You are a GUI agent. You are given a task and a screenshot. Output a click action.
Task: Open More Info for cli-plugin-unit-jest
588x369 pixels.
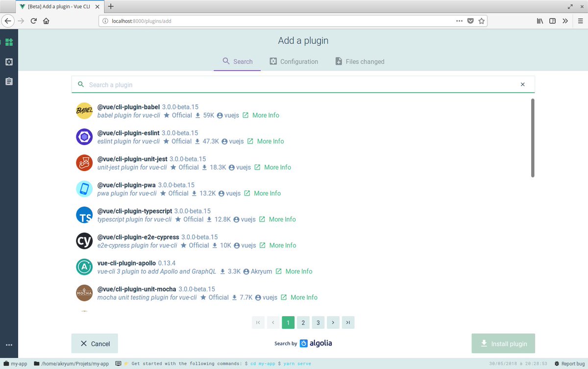[x=272, y=167]
